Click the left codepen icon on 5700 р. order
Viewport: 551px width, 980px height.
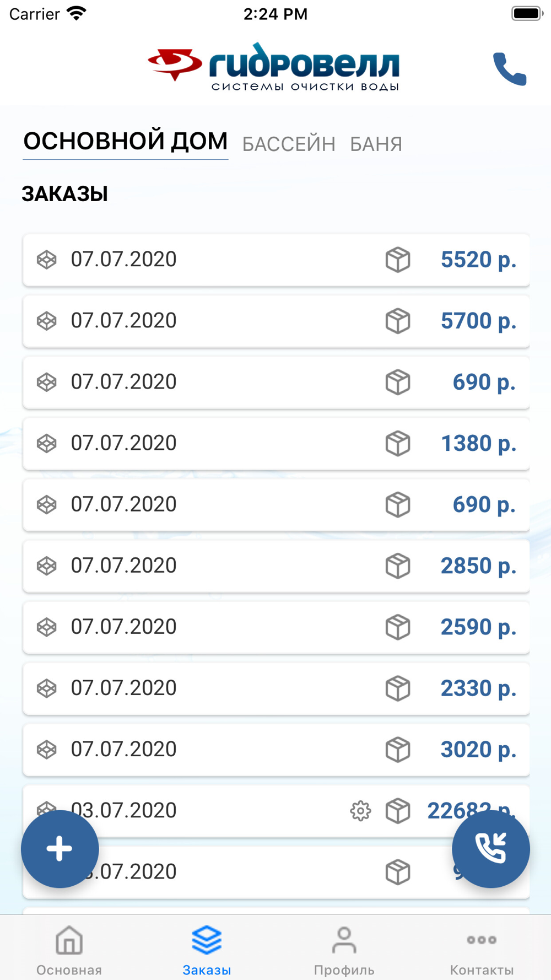coord(47,321)
